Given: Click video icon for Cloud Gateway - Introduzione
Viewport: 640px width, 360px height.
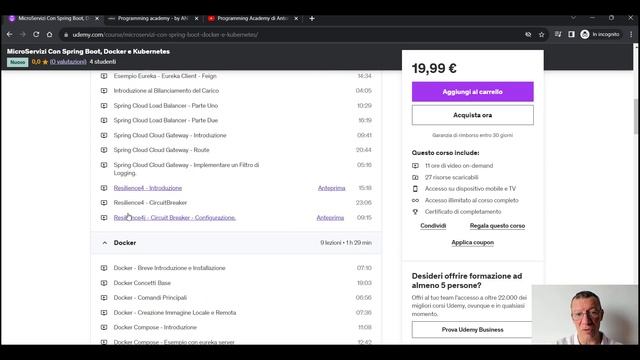Looking at the screenshot, I should 104,135.
